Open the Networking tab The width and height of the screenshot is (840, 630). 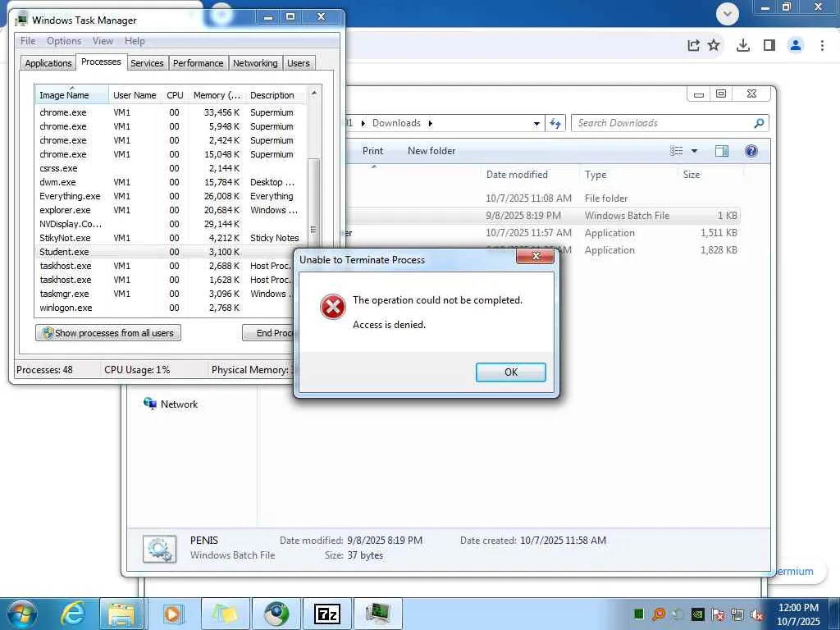tap(255, 62)
